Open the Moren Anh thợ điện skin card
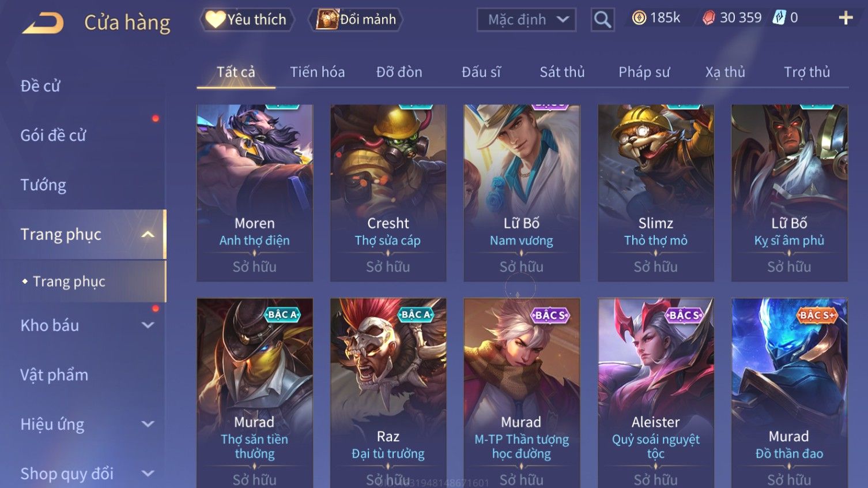 click(x=255, y=193)
